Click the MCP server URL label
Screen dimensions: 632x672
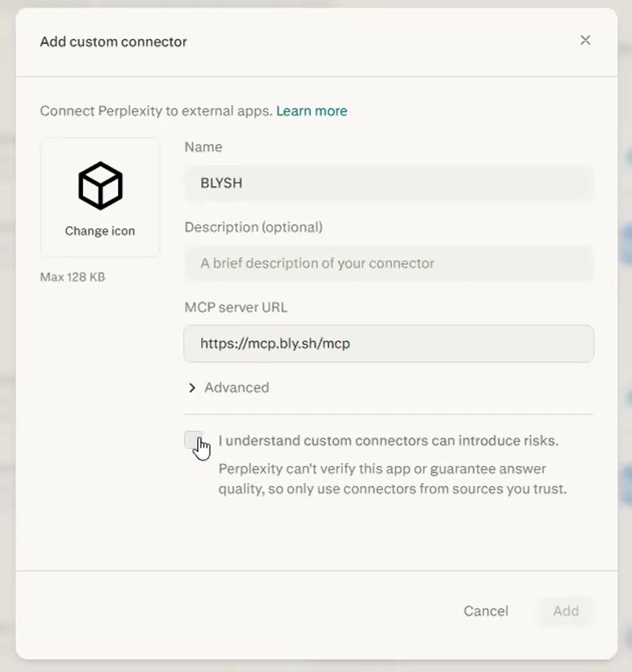tap(236, 308)
